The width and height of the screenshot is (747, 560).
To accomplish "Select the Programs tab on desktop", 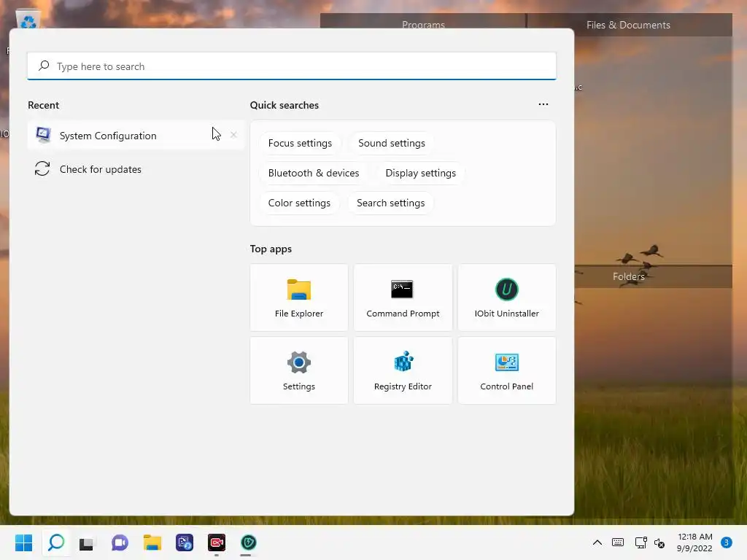I will coord(423,25).
